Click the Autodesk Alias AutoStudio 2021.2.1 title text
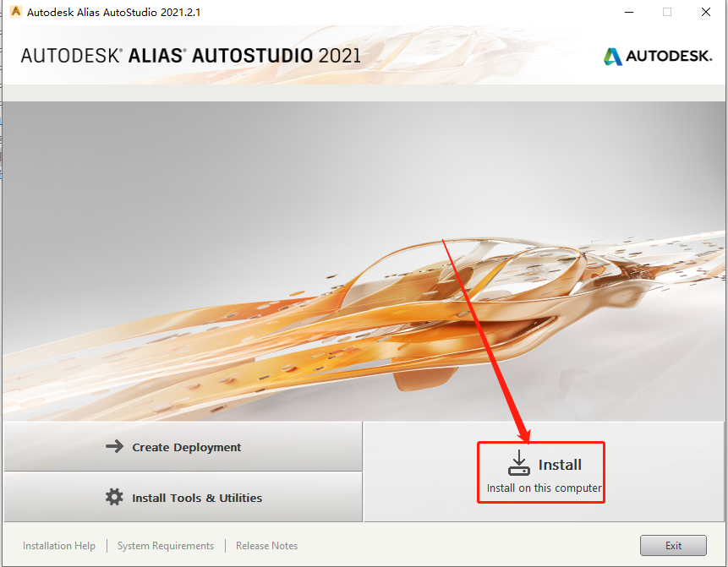728x567 pixels. (114, 12)
